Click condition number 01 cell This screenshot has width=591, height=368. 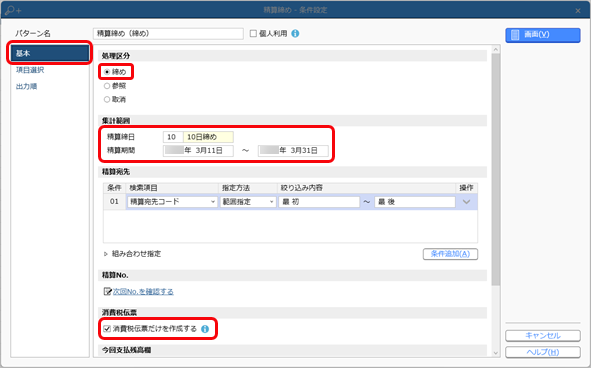(114, 201)
